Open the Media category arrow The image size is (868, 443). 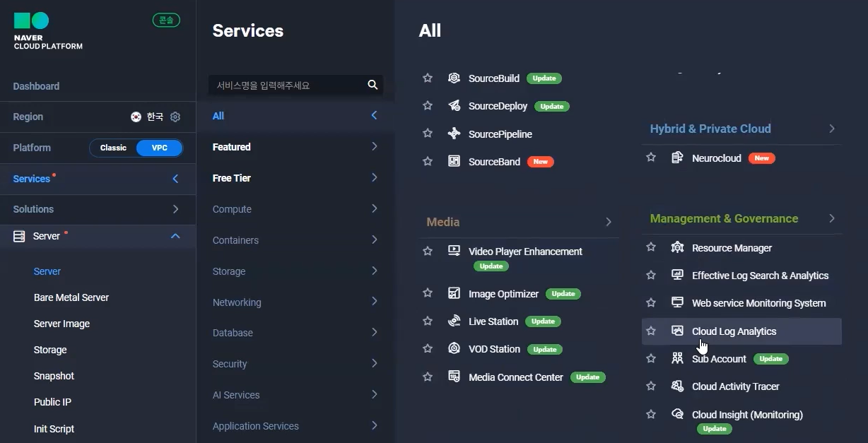tap(609, 222)
